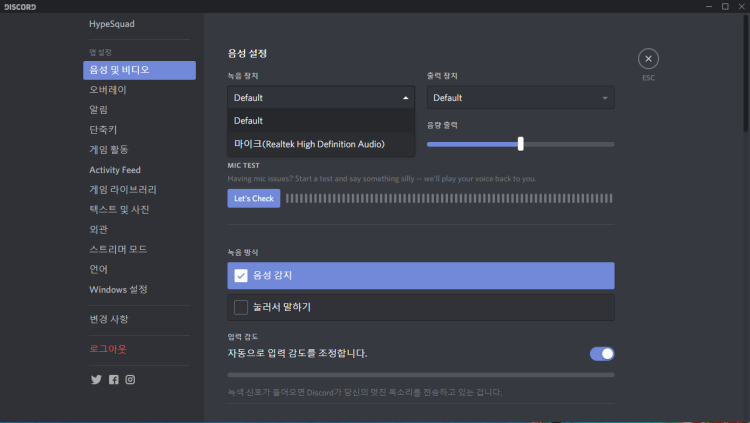Adjust the 음량 출력 volume slider handle

coord(520,144)
